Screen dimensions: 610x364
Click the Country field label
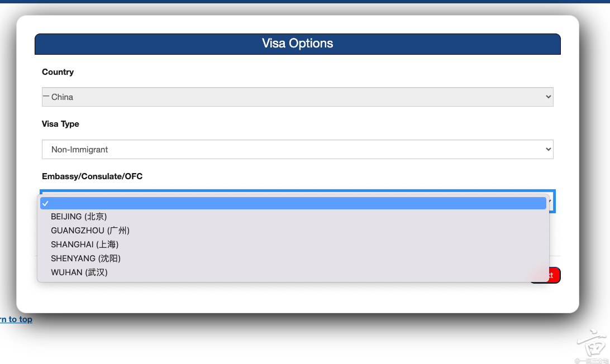coord(58,72)
